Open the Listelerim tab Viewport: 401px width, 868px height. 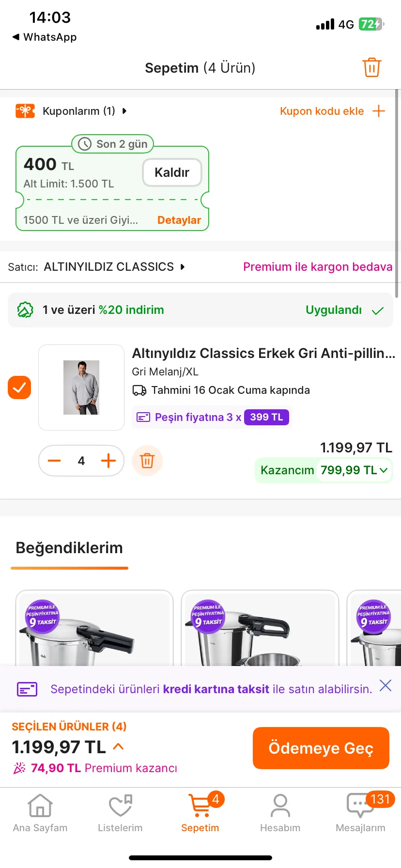pyautogui.click(x=120, y=814)
